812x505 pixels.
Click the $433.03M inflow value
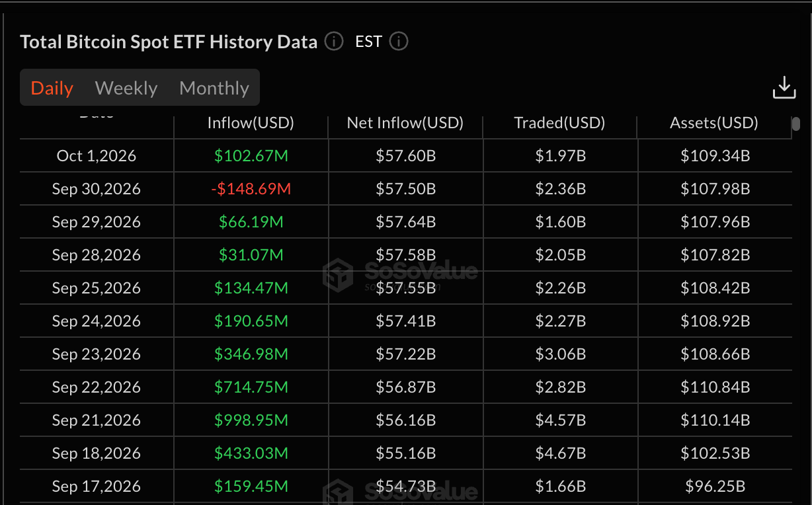point(251,453)
